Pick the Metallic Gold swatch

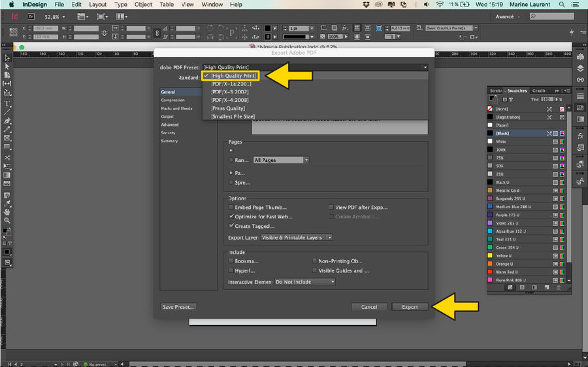527,191
